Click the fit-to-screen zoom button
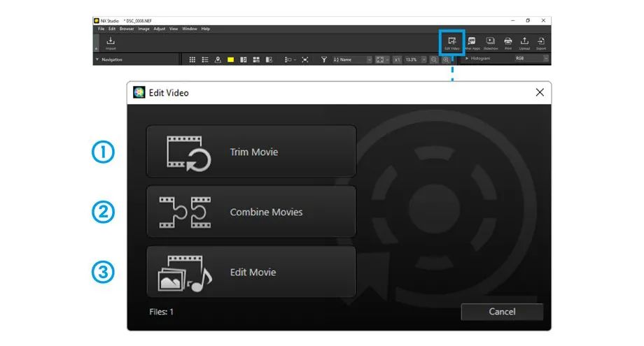The width and height of the screenshot is (644, 346). (x=382, y=60)
